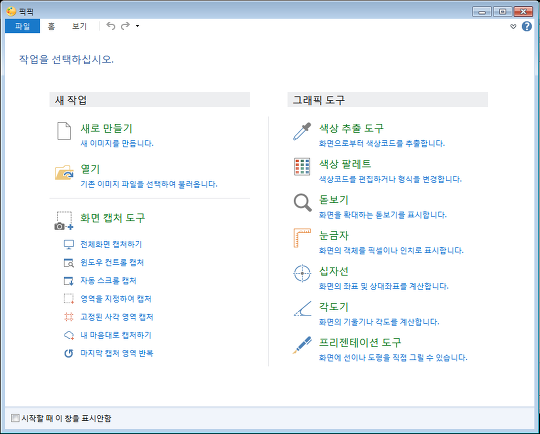
Task: Select '고정된 사각 영역 캡처' link
Action: click(117, 317)
